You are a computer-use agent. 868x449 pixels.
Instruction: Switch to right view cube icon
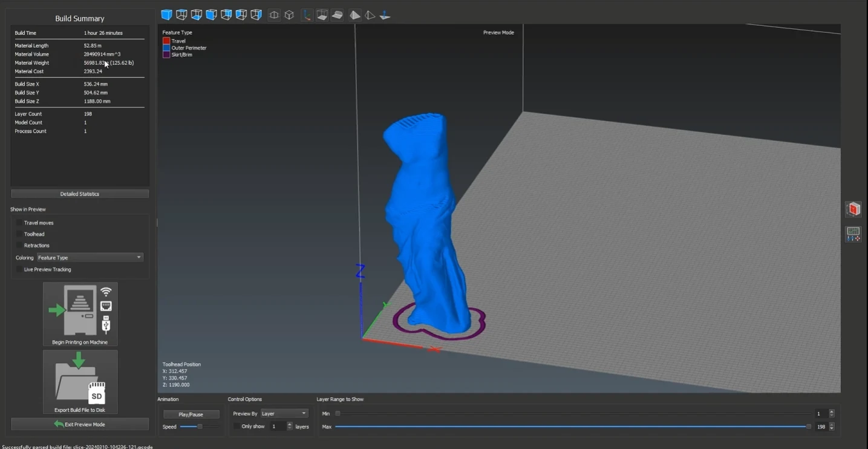coord(256,15)
